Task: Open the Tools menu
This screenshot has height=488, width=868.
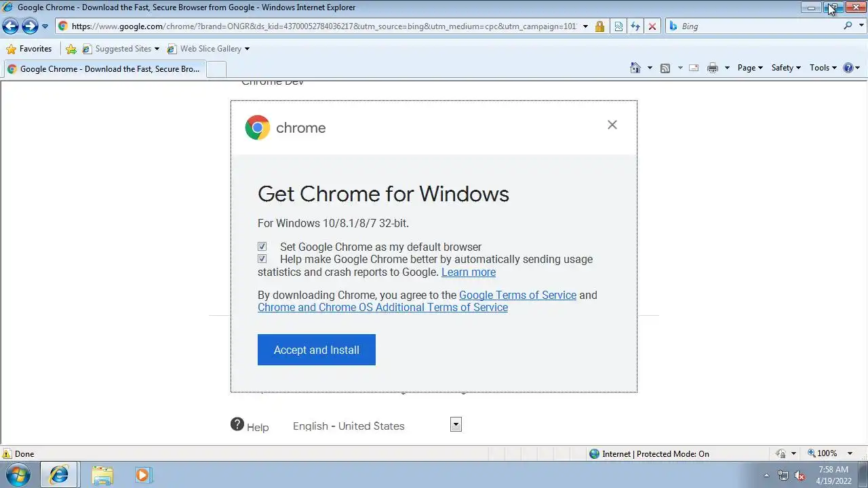Action: [x=823, y=68]
